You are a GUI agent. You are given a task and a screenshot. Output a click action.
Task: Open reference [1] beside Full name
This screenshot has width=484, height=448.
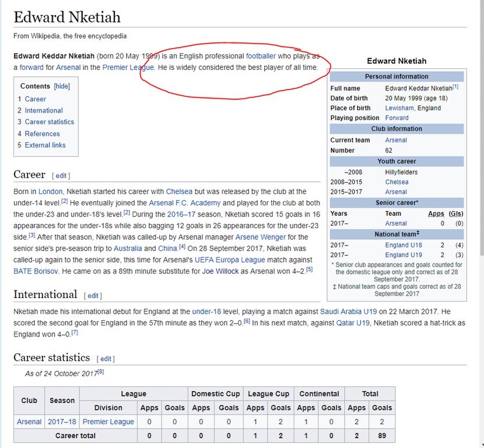tap(455, 87)
